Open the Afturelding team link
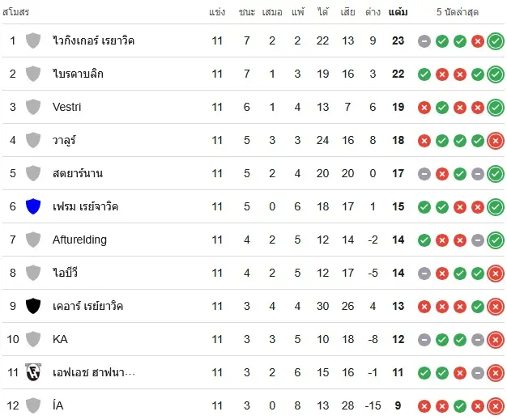The image size is (507, 420). 79,240
